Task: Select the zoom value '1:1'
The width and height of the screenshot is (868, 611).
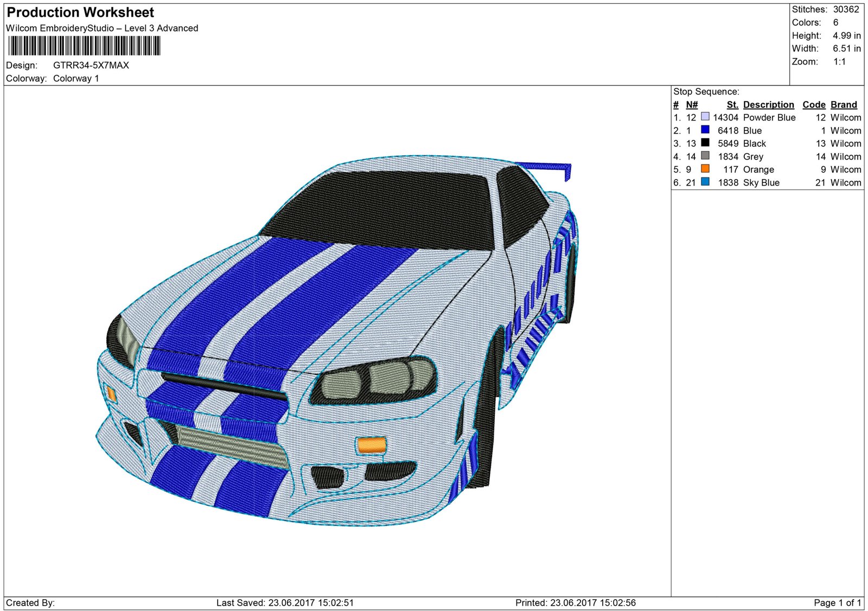Action: 839,61
